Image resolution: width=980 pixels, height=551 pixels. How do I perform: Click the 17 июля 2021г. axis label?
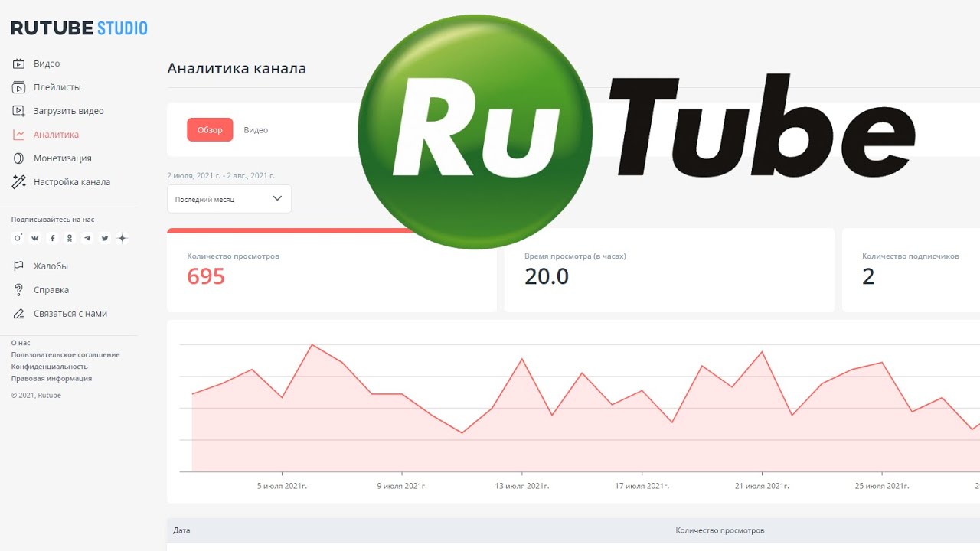click(x=642, y=486)
